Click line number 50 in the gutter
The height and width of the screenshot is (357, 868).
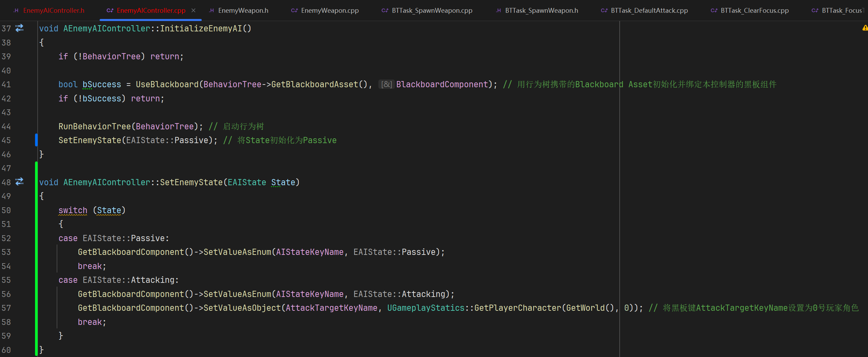click(6, 210)
